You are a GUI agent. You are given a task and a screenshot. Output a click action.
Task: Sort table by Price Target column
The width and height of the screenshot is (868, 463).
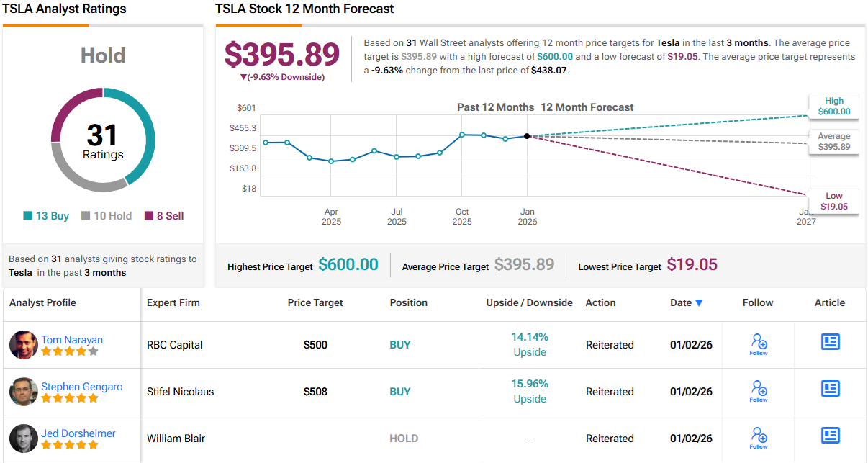tap(315, 302)
